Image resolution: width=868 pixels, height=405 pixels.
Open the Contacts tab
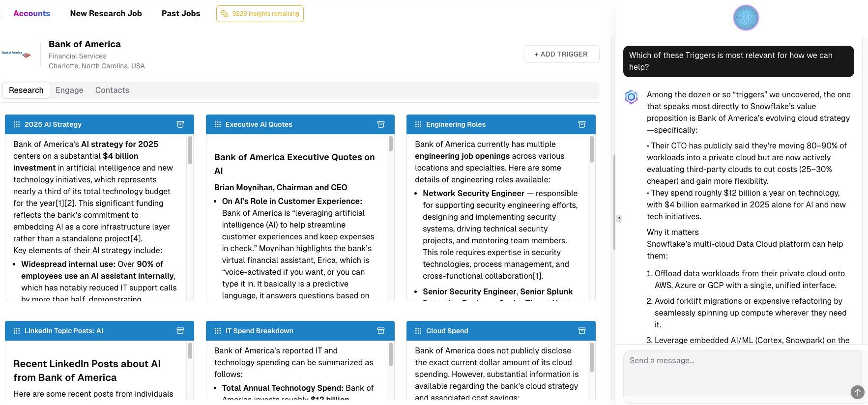coord(112,90)
